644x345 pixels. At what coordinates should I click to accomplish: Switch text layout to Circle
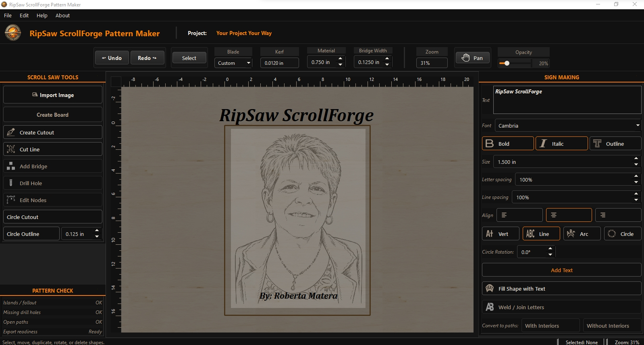(x=623, y=233)
